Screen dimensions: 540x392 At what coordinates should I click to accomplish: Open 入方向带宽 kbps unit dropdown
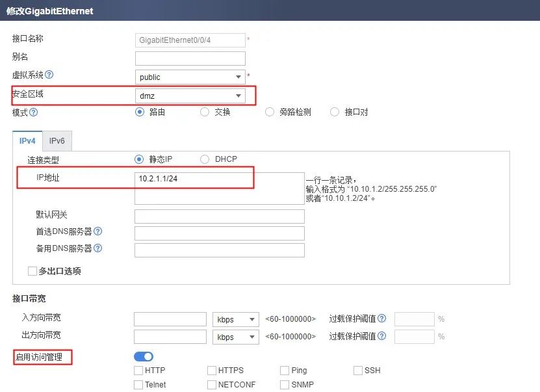click(236, 319)
